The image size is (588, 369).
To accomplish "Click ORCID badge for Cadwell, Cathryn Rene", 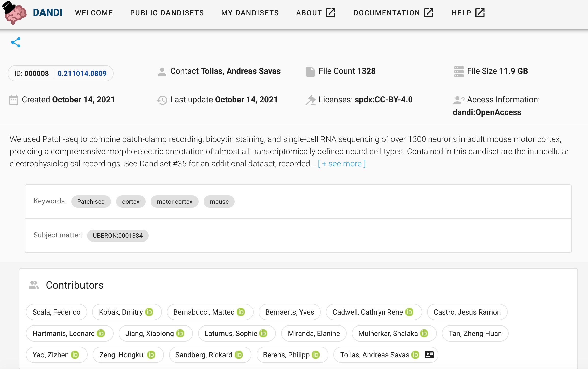I will [x=409, y=312].
